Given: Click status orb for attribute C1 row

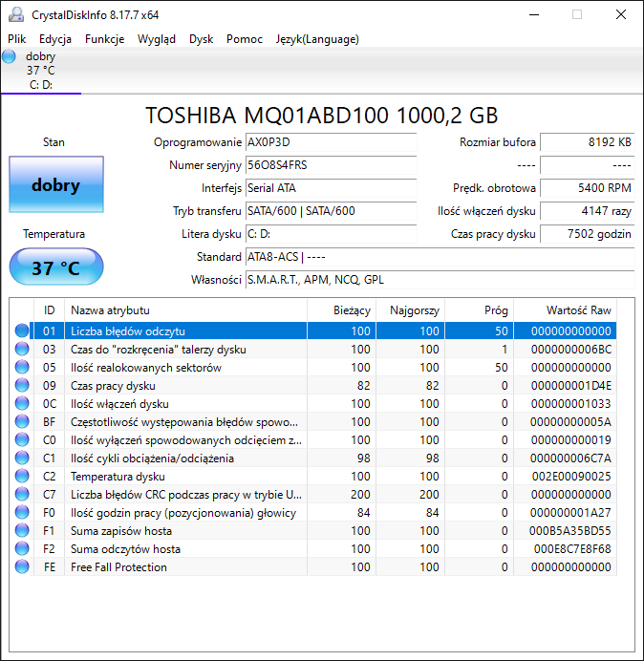Looking at the screenshot, I should 22,458.
